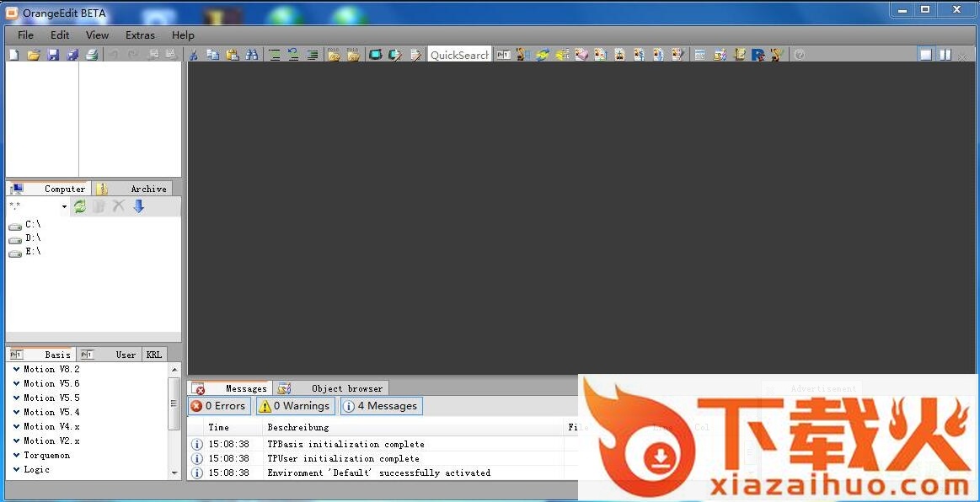The height and width of the screenshot is (502, 980).
Task: Open the File menu
Action: [x=25, y=35]
